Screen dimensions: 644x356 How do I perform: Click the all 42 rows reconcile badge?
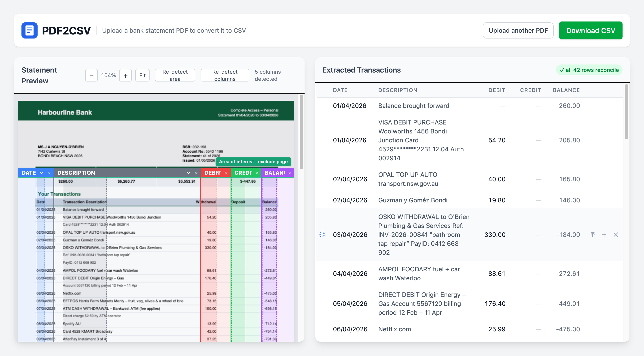pos(589,70)
